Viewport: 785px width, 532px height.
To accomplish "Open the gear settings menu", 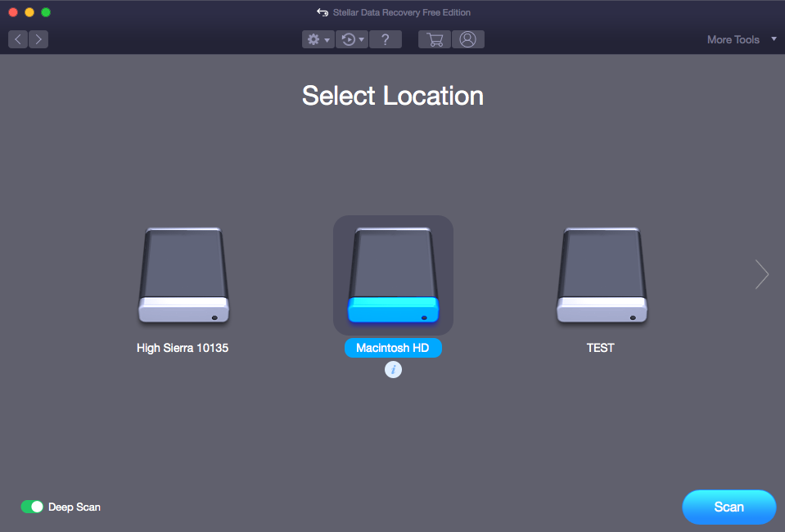I will (318, 39).
